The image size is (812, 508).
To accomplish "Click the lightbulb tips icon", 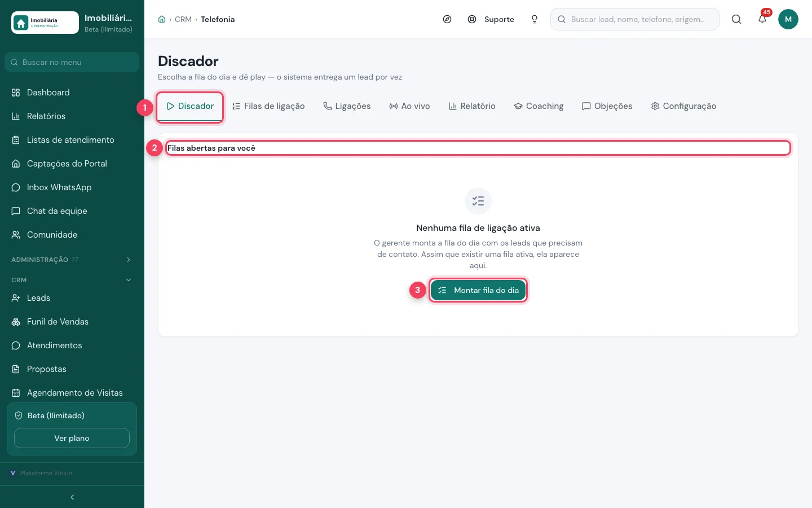I will point(535,19).
